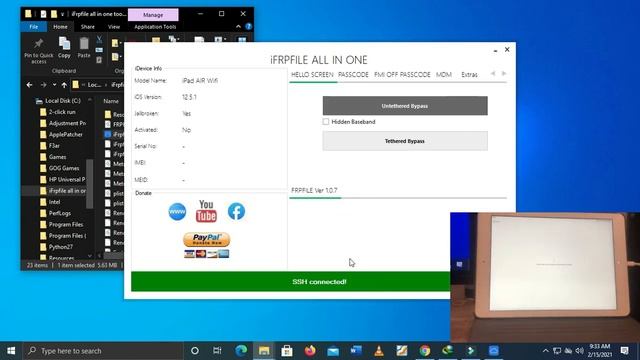Open the View ribbon tab in Explorer

tap(114, 27)
